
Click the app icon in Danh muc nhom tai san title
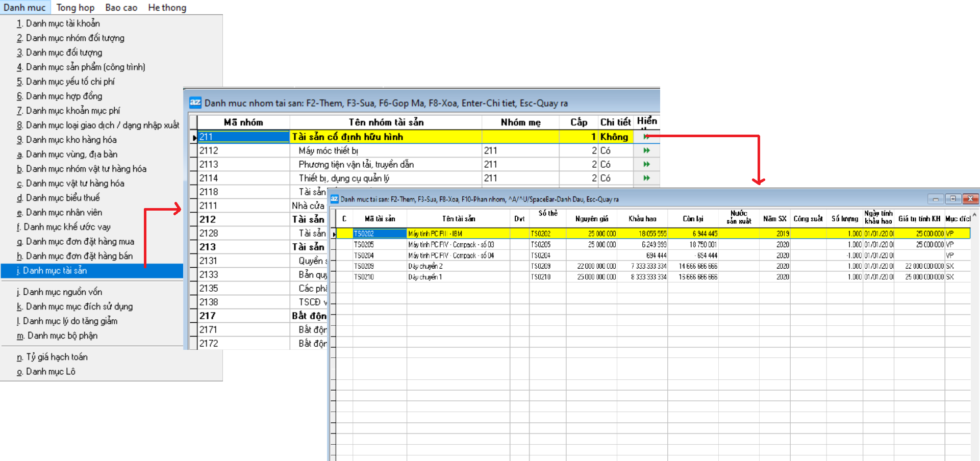(195, 103)
